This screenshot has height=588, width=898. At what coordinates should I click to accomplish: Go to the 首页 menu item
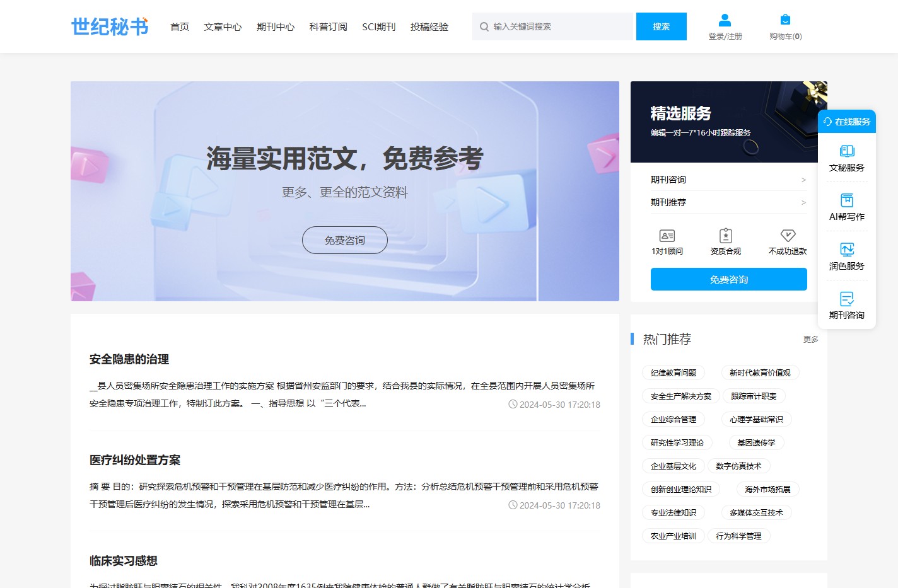180,26
